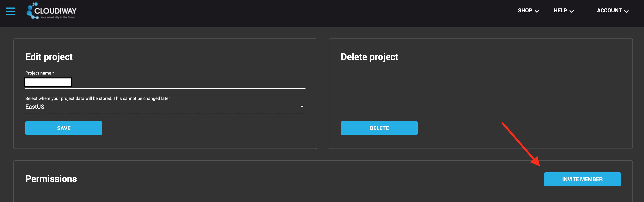This screenshot has height=202, width=644.
Task: Click the Edit project heading
Action: (49, 57)
